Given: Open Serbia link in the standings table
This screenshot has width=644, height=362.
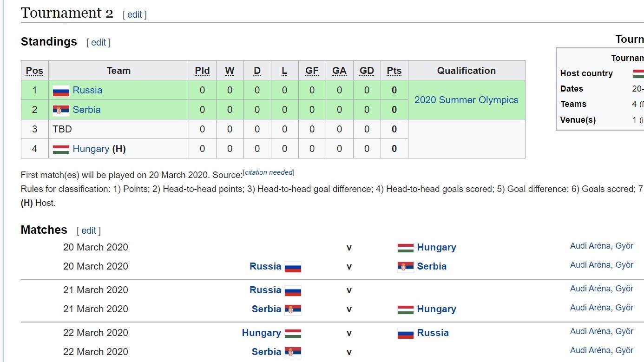Looking at the screenshot, I should click(87, 110).
